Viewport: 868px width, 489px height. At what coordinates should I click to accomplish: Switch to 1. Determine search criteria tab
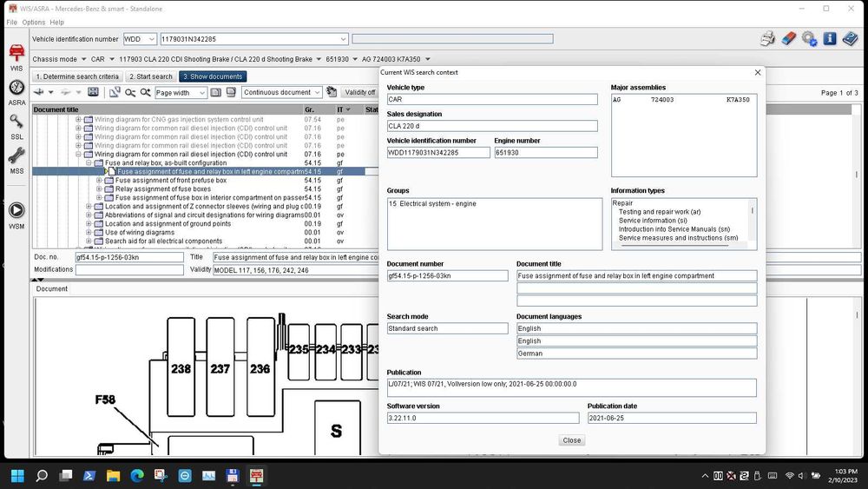[x=78, y=76]
